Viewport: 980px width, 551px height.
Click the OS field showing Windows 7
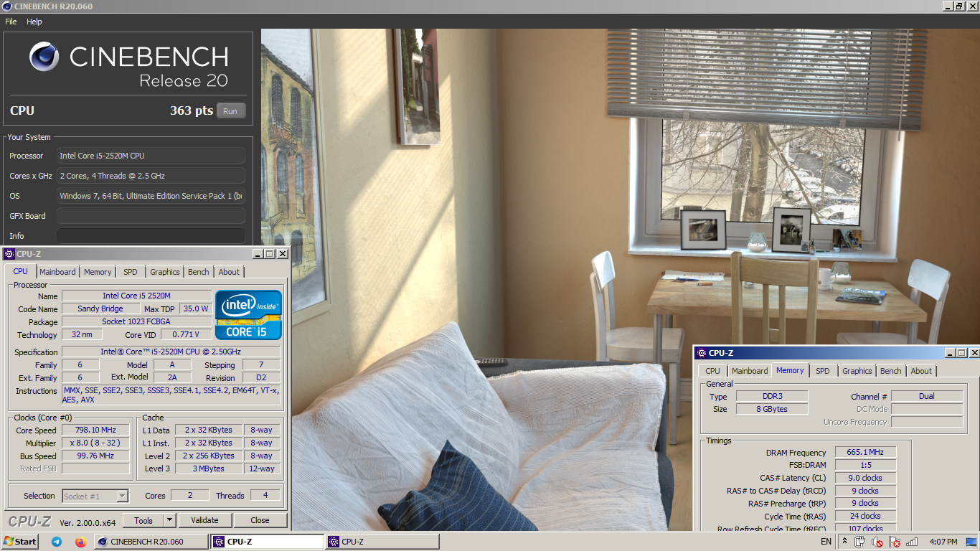[x=151, y=196]
